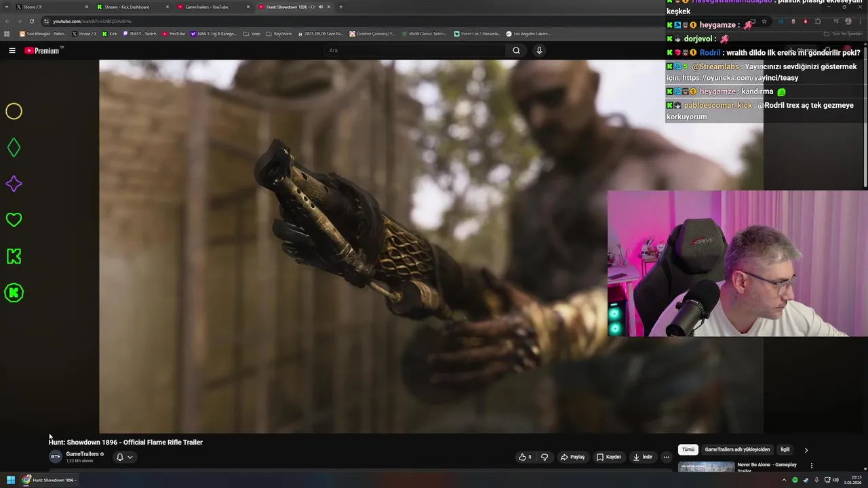
Task: Click the square green Kick K icon
Action: 14,256
